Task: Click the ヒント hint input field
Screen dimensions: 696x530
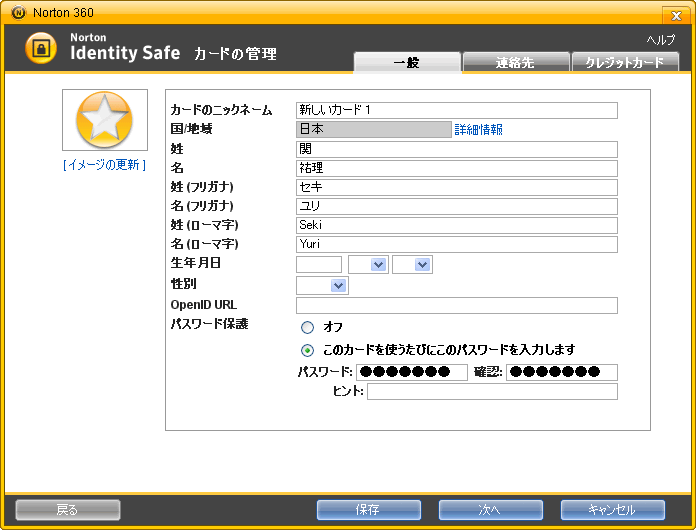Action: (x=492, y=392)
